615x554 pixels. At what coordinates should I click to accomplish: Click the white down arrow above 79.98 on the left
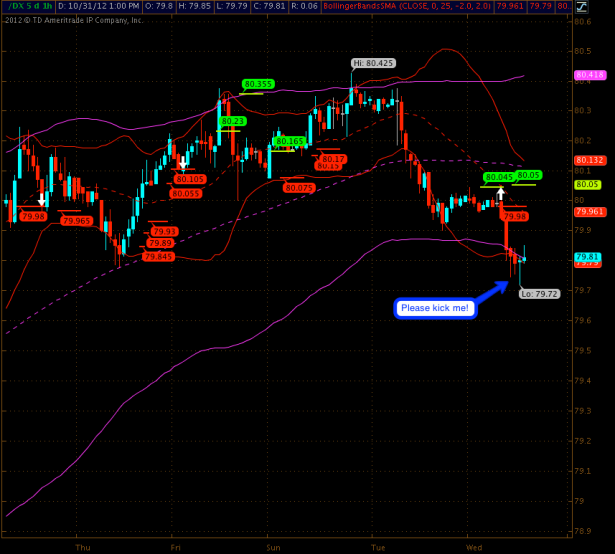41,199
